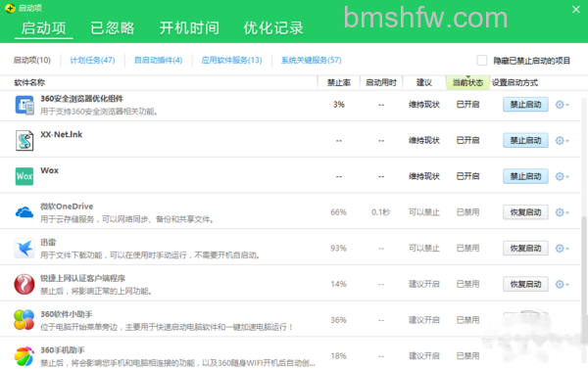Toggle the 隐藏已禁止启动的项目 checkbox

pos(482,60)
